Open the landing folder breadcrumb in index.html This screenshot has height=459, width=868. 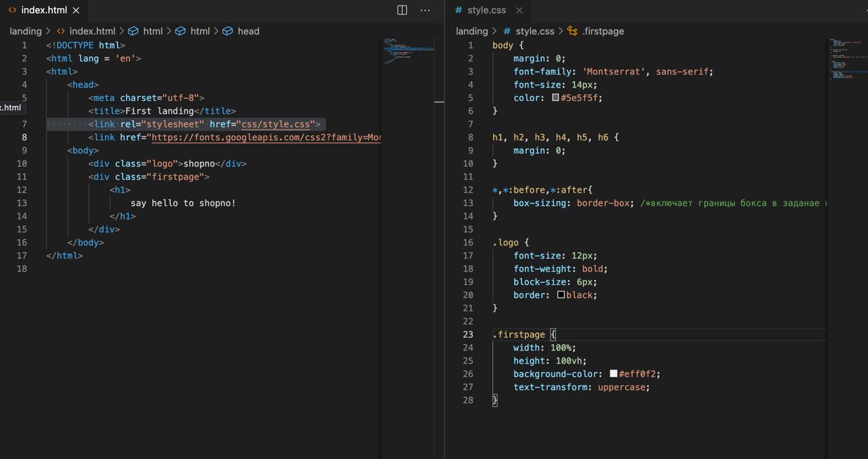click(x=25, y=31)
